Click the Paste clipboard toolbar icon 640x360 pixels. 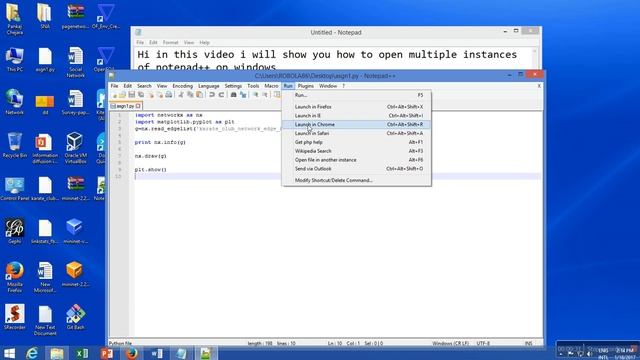200,95
